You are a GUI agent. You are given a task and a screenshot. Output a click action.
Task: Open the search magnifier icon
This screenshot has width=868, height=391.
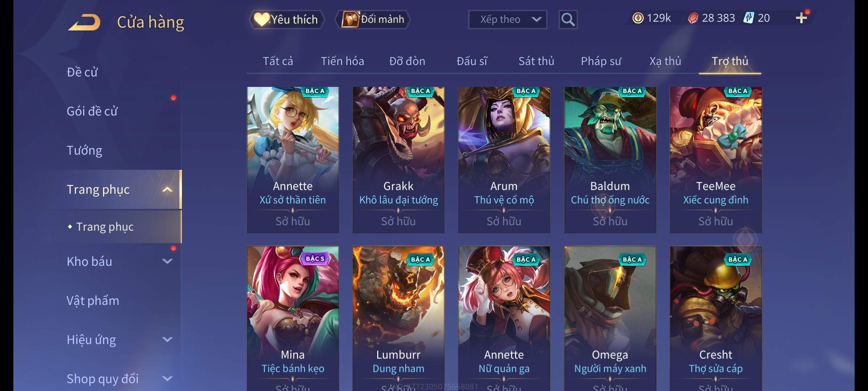568,20
